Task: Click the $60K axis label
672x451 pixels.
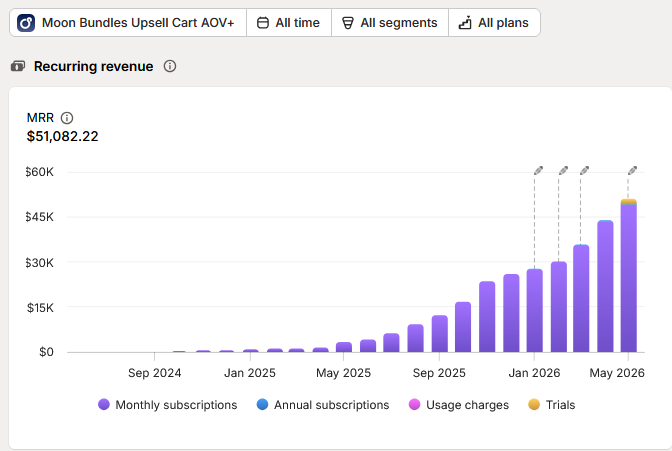Action: tap(39, 172)
